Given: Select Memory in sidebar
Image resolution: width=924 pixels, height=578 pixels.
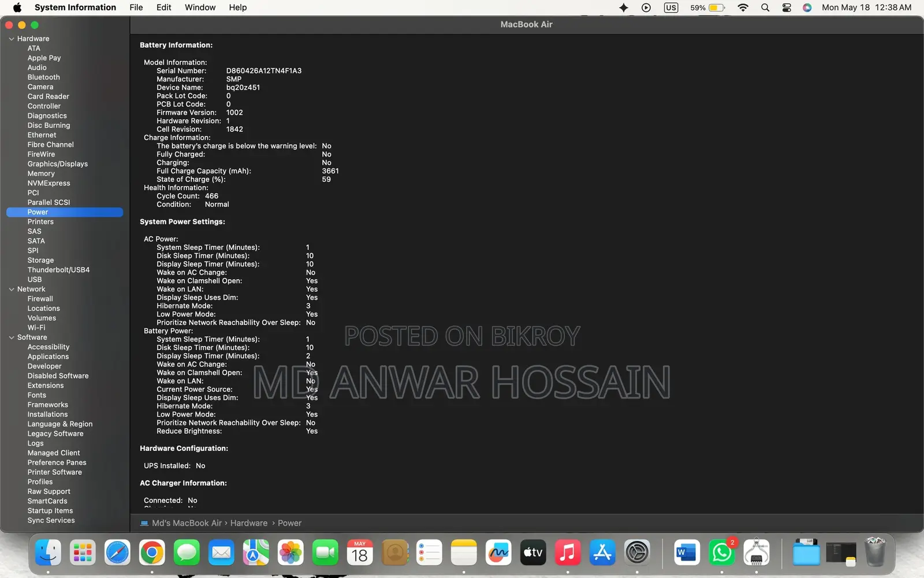Looking at the screenshot, I should 41,173.
